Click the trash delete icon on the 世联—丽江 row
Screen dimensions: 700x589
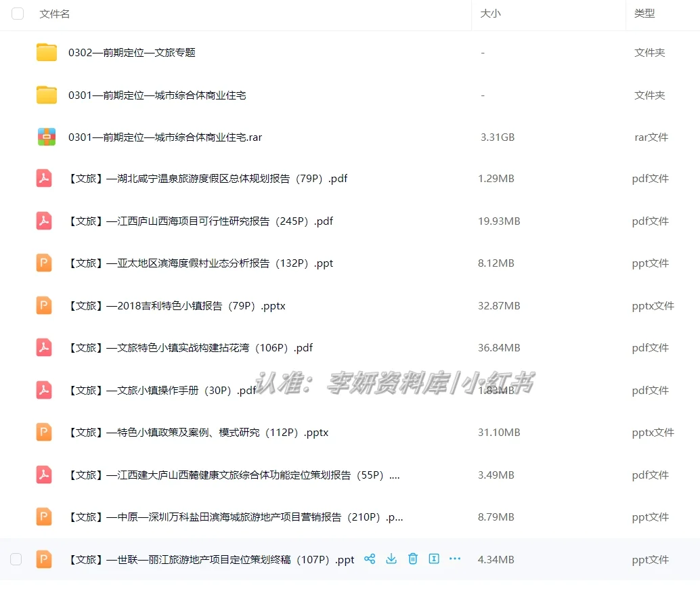413,559
